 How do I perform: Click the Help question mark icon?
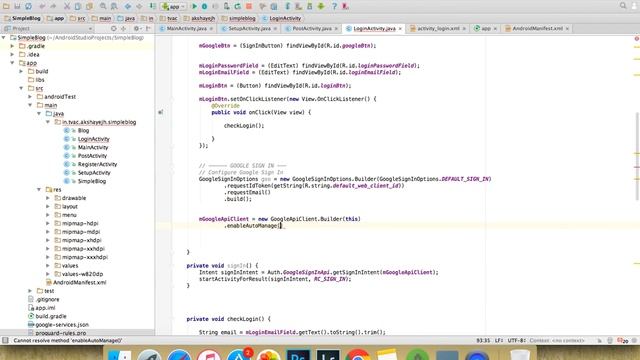click(334, 6)
